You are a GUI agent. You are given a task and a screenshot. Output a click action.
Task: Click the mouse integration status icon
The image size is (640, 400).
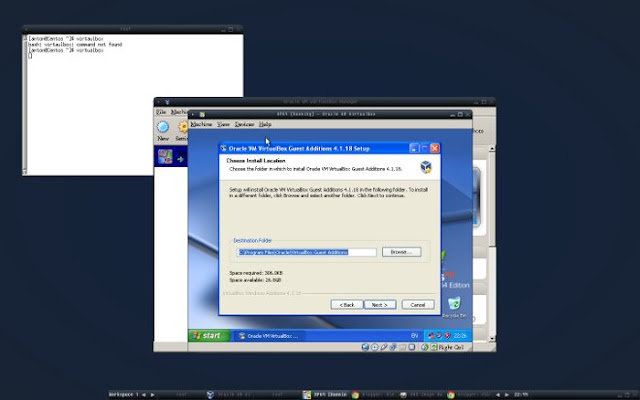425,347
